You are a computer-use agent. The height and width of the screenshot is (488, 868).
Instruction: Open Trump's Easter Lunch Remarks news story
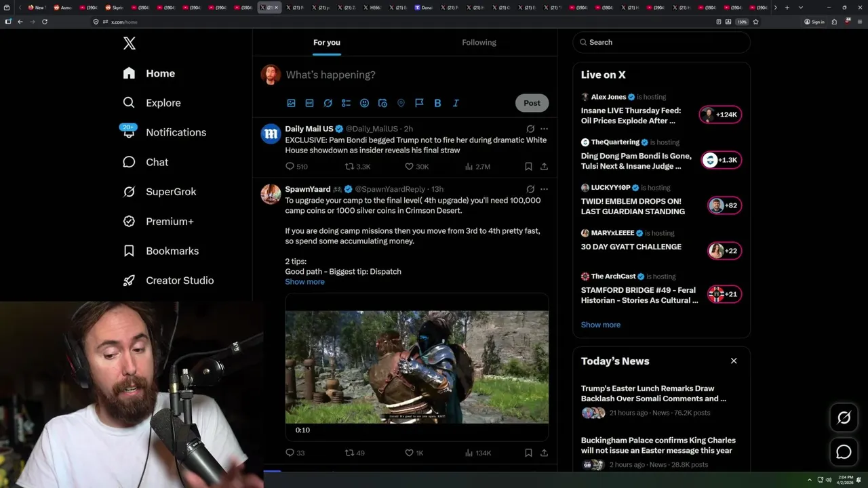point(661,401)
